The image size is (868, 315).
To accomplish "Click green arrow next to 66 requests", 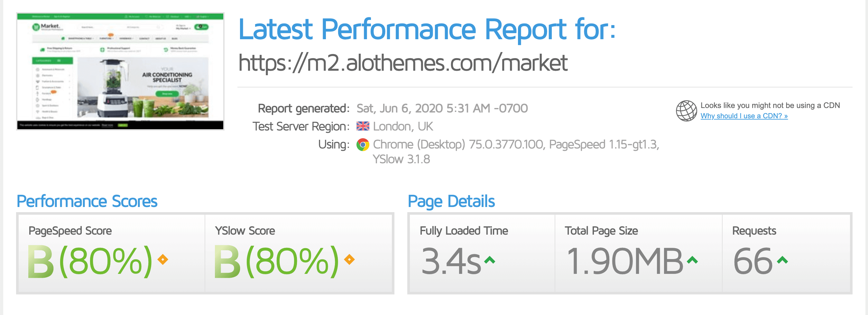I will click(782, 260).
